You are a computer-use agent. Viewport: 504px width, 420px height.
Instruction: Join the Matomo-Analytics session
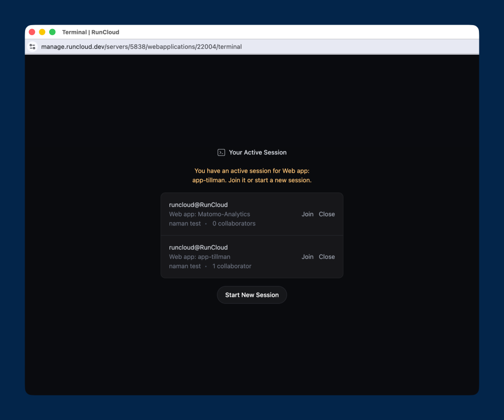point(307,214)
